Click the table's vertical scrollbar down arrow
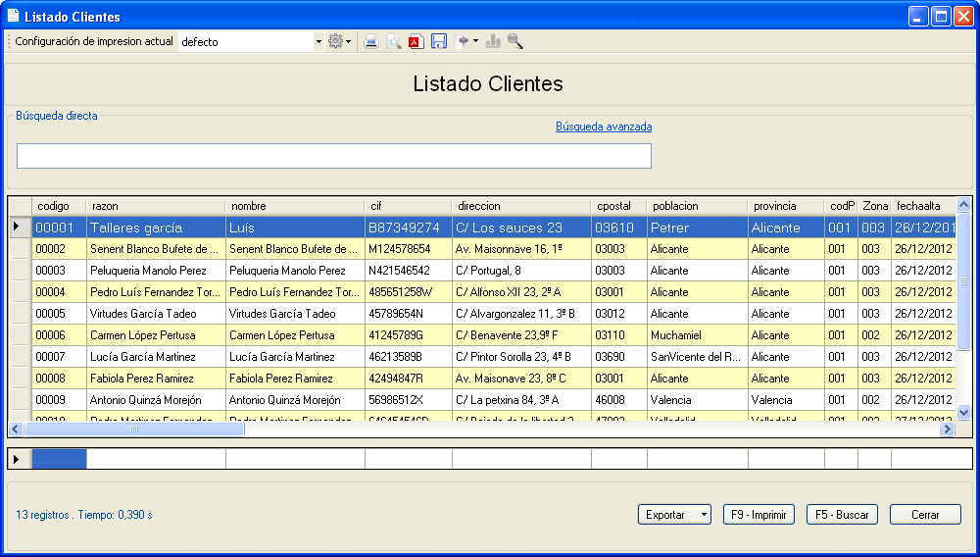The width and height of the screenshot is (980, 557). (x=963, y=413)
